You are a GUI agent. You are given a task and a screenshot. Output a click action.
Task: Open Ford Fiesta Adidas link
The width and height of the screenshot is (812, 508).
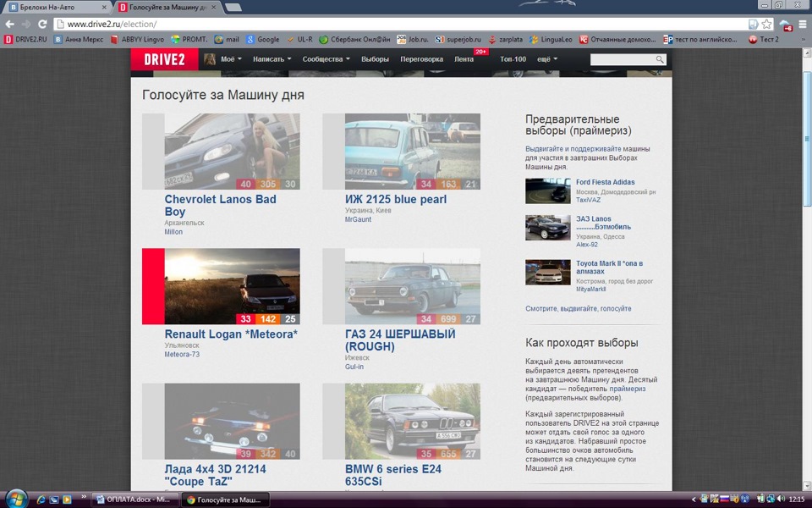(x=605, y=182)
